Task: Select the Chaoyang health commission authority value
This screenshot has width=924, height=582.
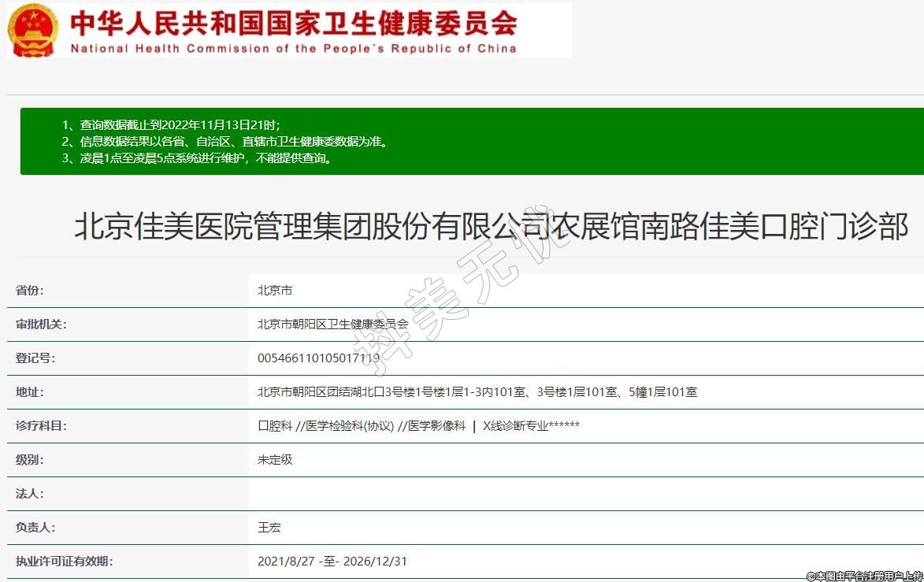Action: (x=332, y=324)
